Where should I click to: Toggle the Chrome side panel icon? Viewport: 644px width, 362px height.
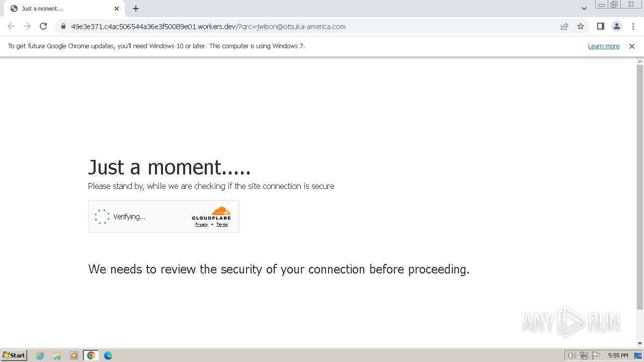point(600,27)
